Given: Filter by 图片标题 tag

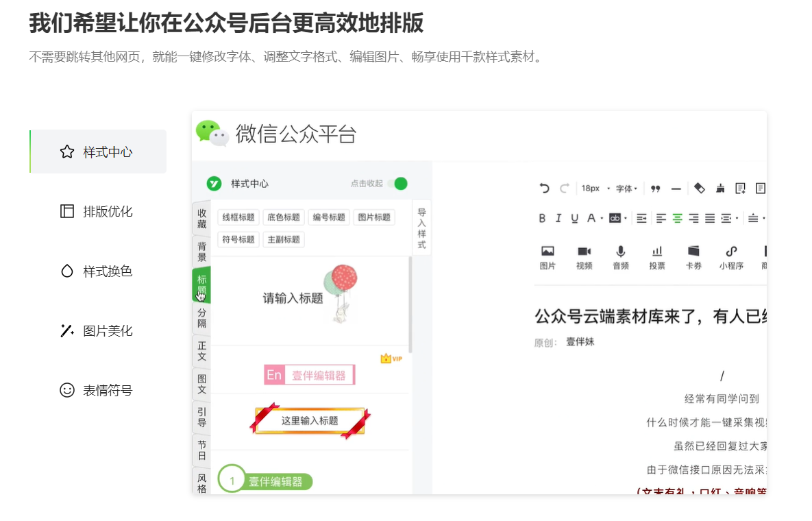Looking at the screenshot, I should click(x=374, y=217).
